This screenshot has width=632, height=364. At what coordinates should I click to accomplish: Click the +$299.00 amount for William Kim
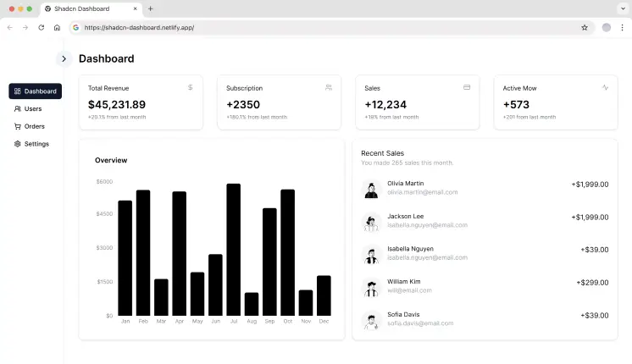tap(592, 283)
